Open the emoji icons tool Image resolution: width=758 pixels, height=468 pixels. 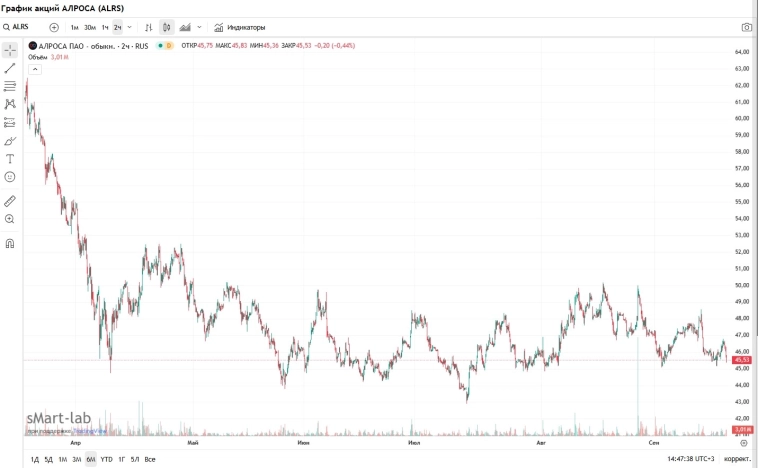(10, 177)
